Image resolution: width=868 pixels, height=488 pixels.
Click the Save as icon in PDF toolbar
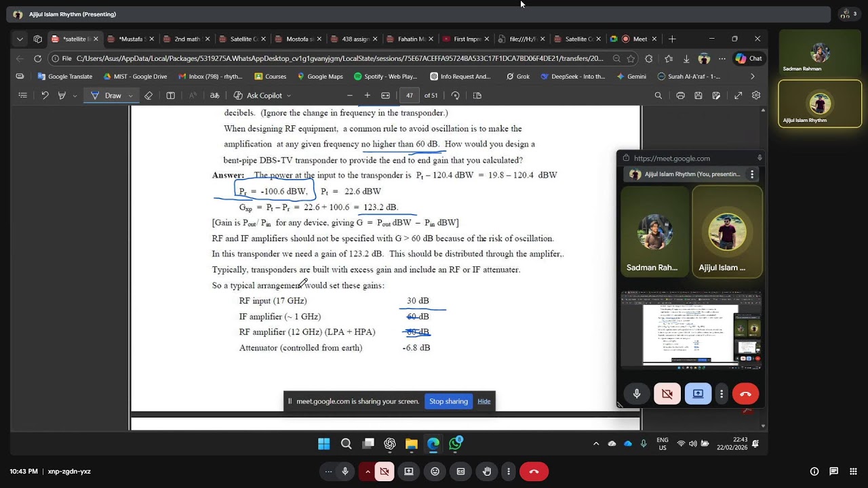716,96
